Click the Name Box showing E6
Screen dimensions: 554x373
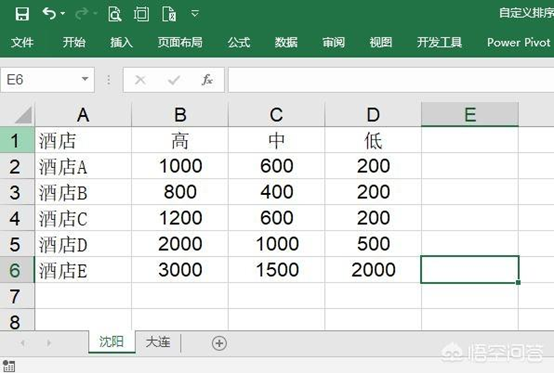click(47, 80)
